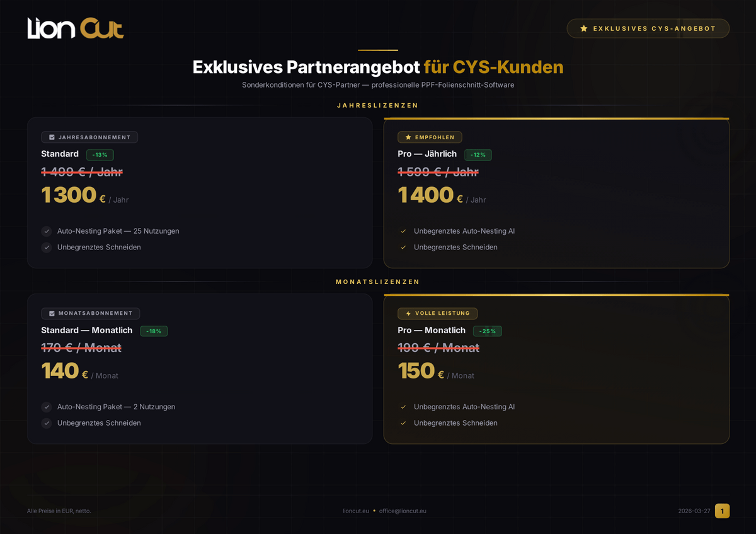The height and width of the screenshot is (534, 756).
Task: Click the office@lioncut.eu email link
Action: (403, 511)
